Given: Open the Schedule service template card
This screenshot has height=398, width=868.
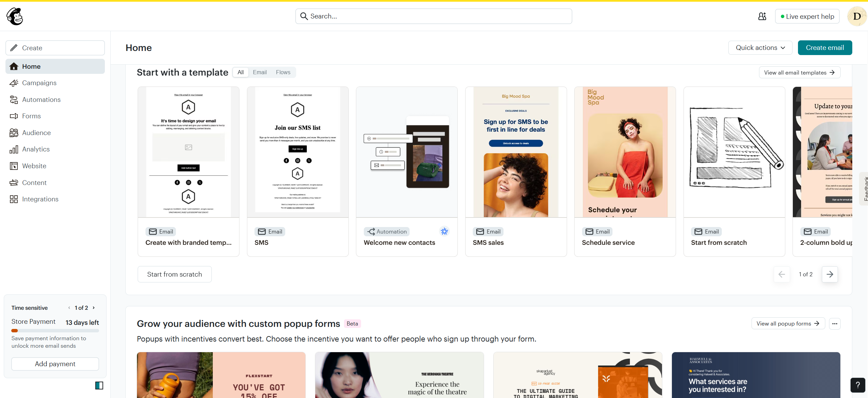Looking at the screenshot, I should 625,171.
